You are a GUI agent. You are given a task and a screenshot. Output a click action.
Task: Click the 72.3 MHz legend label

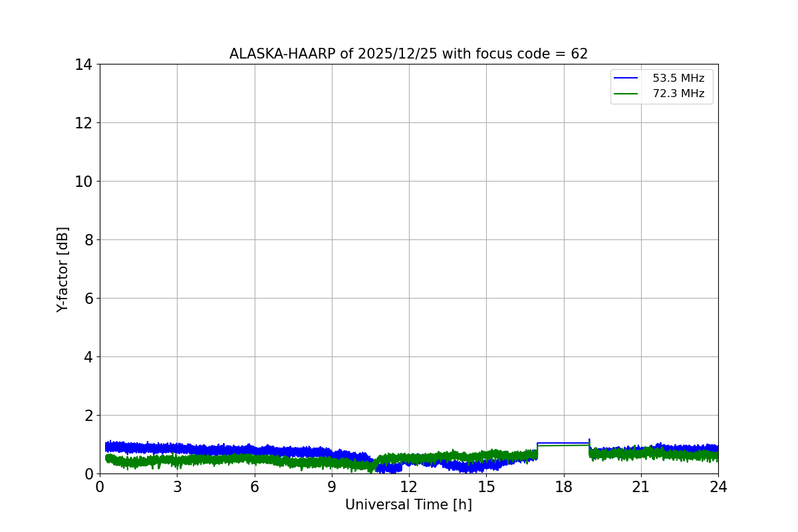pos(678,94)
